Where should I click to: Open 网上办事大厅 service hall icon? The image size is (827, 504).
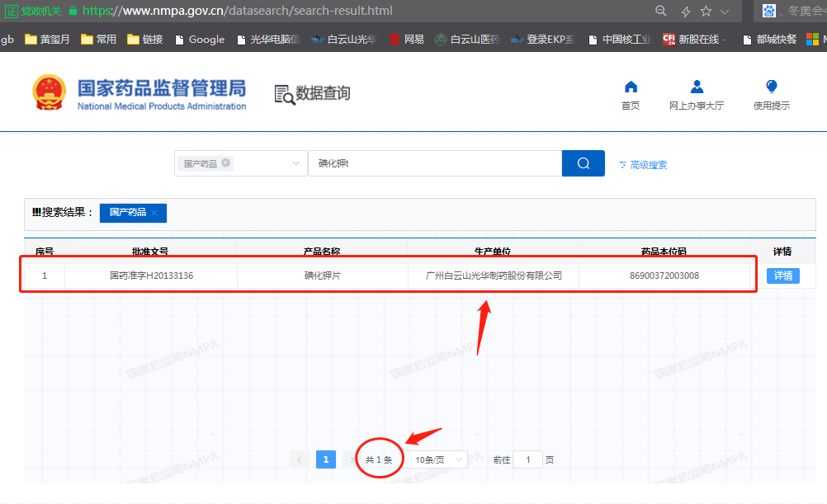click(697, 87)
